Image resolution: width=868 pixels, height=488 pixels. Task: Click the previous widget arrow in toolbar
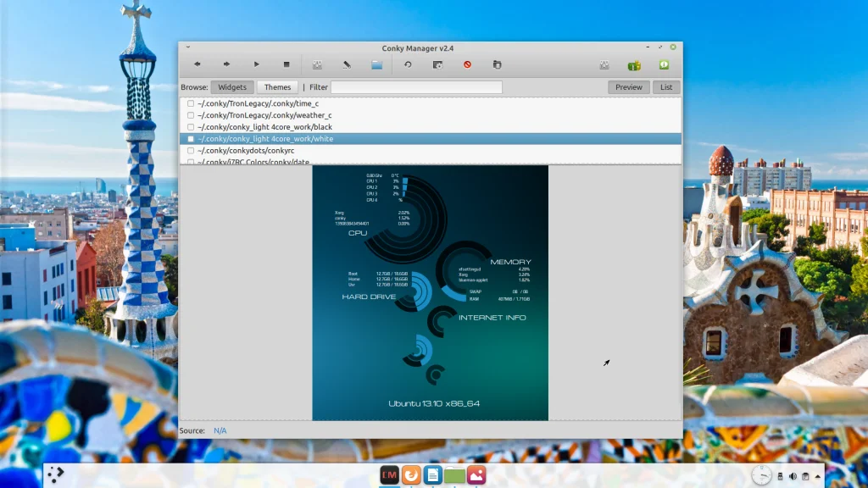coord(198,64)
